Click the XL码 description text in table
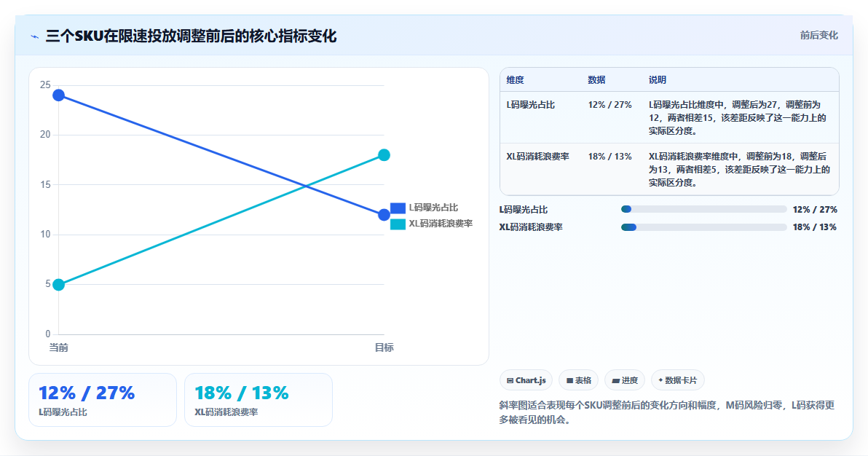Viewport: 868px width, 456px height. 739,170
